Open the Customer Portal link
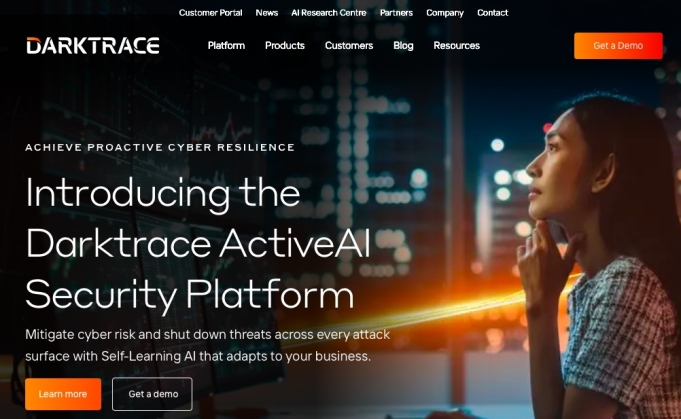This screenshot has height=419, width=681. point(211,13)
